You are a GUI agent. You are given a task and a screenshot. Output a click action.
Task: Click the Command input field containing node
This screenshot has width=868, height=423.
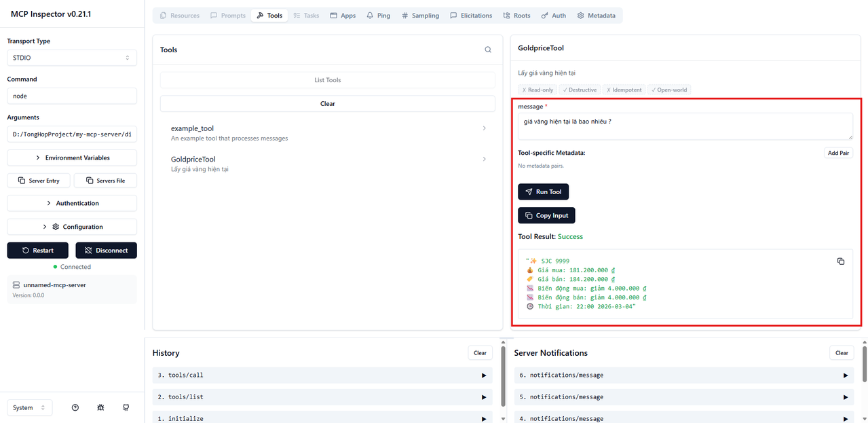72,96
